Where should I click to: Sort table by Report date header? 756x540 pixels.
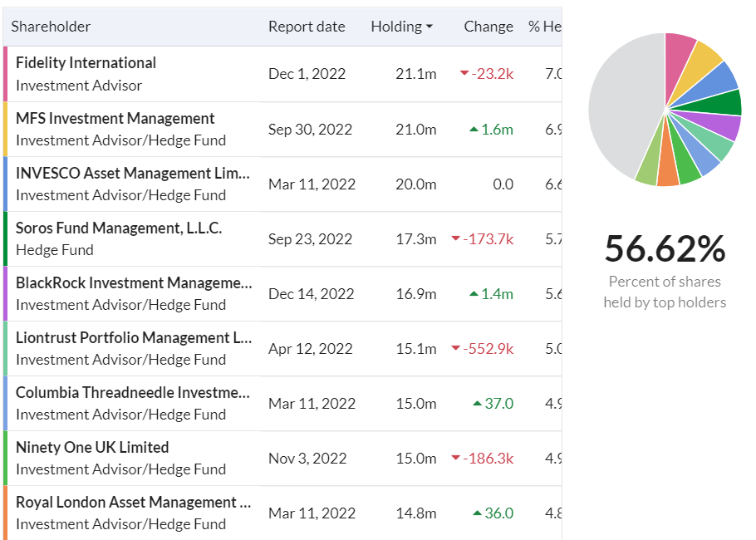pos(307,27)
